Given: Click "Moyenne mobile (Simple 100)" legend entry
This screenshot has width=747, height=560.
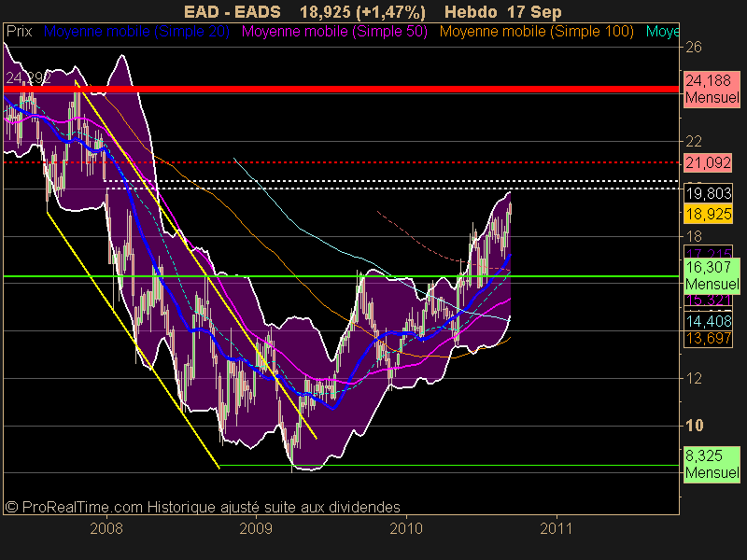Looking at the screenshot, I should (x=536, y=32).
